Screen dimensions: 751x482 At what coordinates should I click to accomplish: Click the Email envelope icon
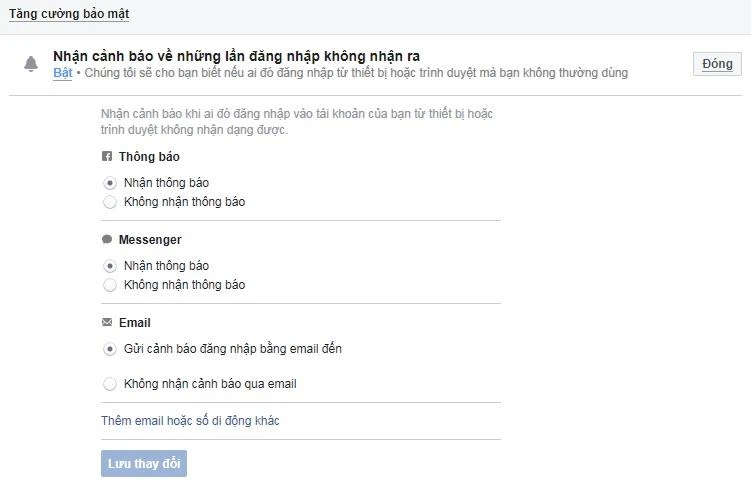pyautogui.click(x=107, y=323)
